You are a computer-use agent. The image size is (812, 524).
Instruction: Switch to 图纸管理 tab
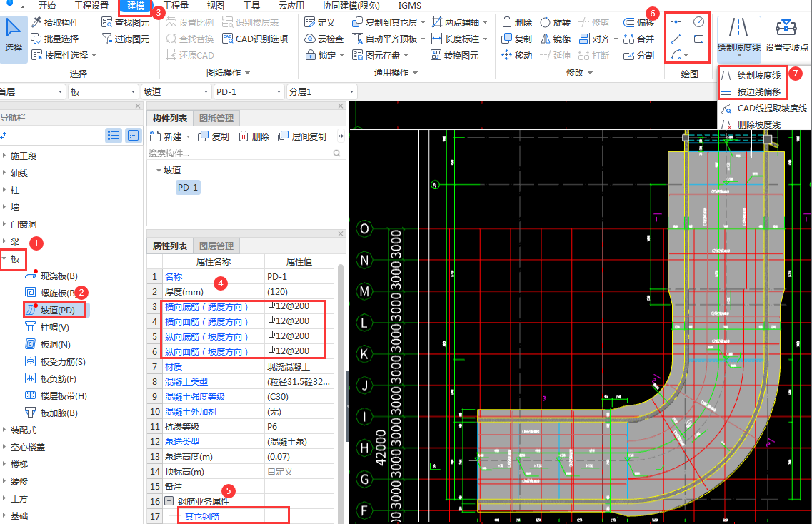coord(216,118)
